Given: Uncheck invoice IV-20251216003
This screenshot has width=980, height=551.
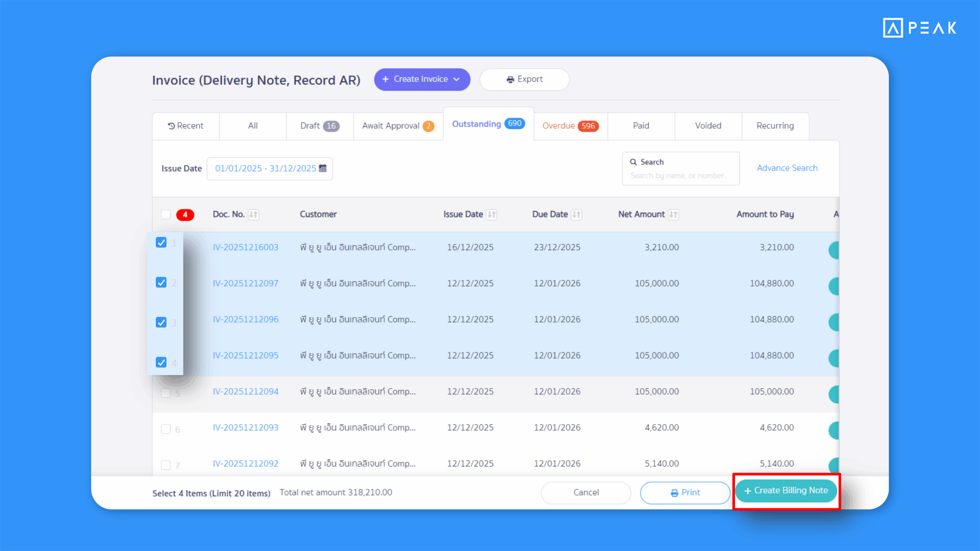Looking at the screenshot, I should tap(161, 242).
